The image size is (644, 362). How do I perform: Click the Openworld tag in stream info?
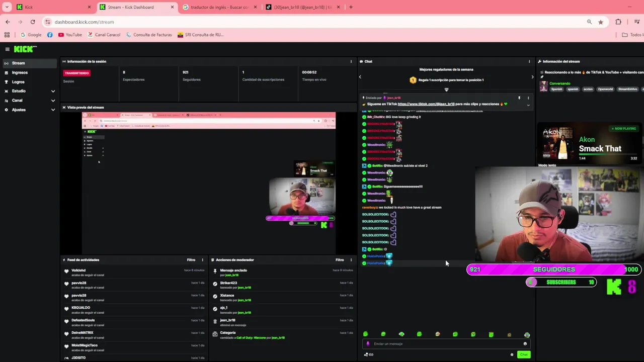tap(605, 89)
